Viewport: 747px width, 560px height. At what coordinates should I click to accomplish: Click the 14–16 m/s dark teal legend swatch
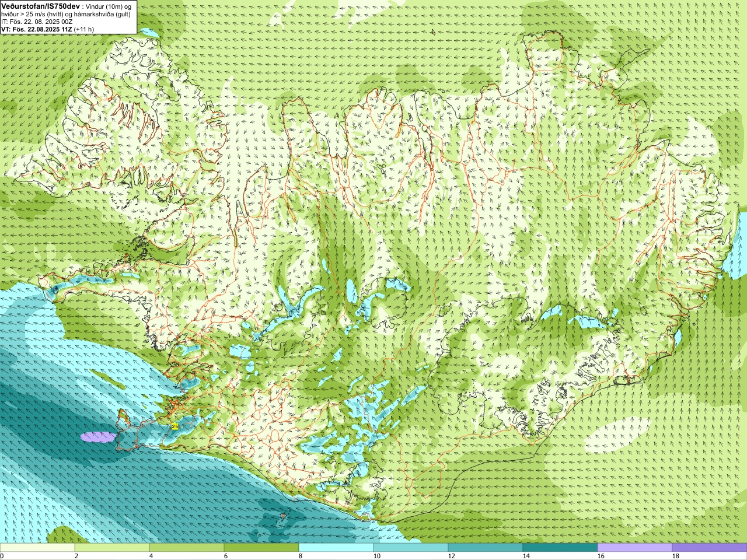pos(560,548)
